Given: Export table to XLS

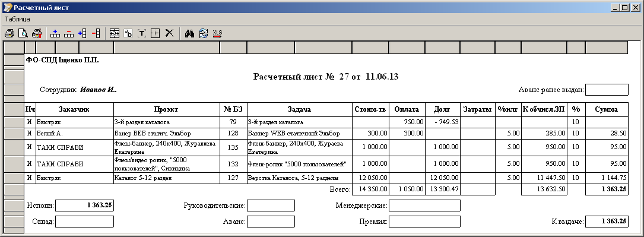Looking at the screenshot, I should [217, 33].
